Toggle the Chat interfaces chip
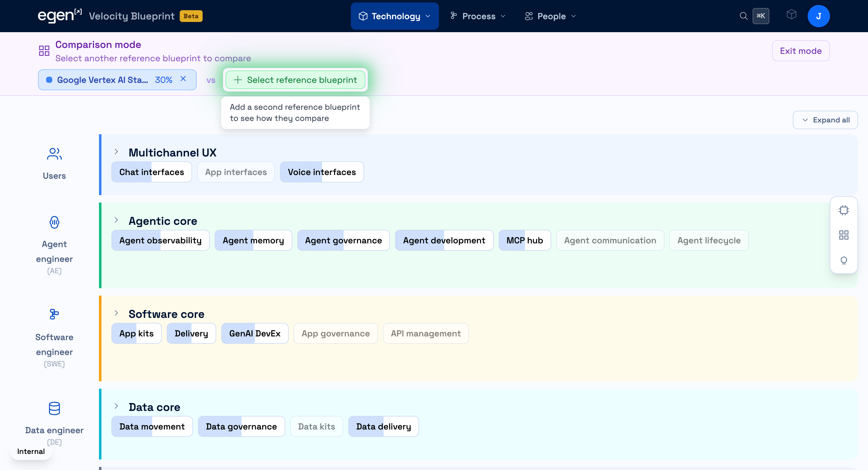This screenshot has width=868, height=470. click(151, 172)
